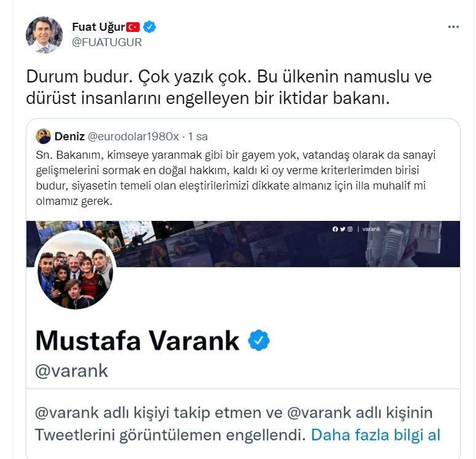This screenshot has width=476, height=459.
Task: Click the main tweet text 'Durum budur'
Action: 229,87
